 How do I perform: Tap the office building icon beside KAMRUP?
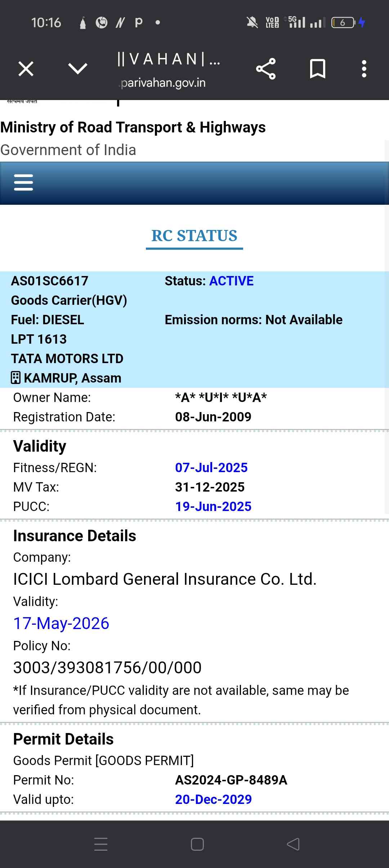pos(16,378)
